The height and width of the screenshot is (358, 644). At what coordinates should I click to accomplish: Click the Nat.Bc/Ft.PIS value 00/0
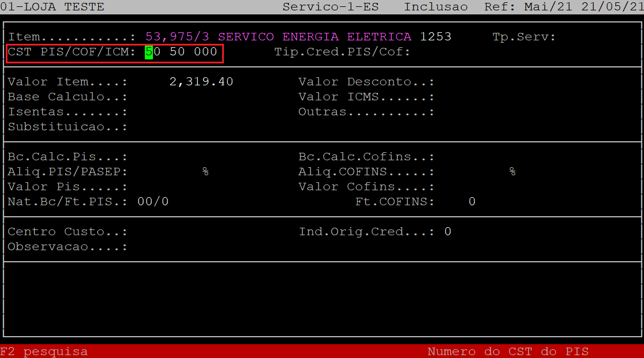[153, 202]
